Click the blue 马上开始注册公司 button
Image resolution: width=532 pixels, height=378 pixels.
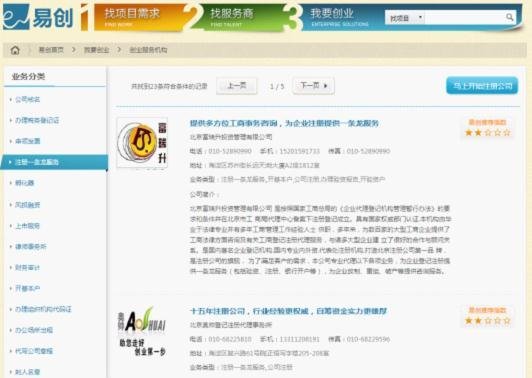tap(482, 86)
